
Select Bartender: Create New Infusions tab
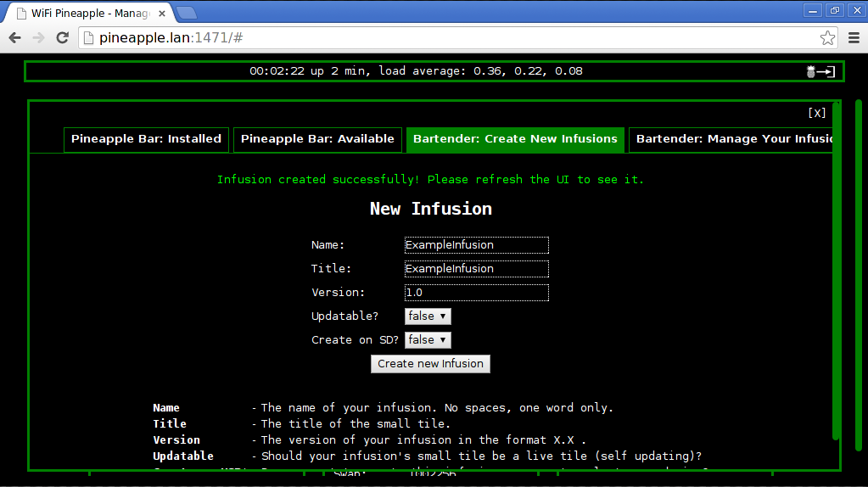coord(515,139)
